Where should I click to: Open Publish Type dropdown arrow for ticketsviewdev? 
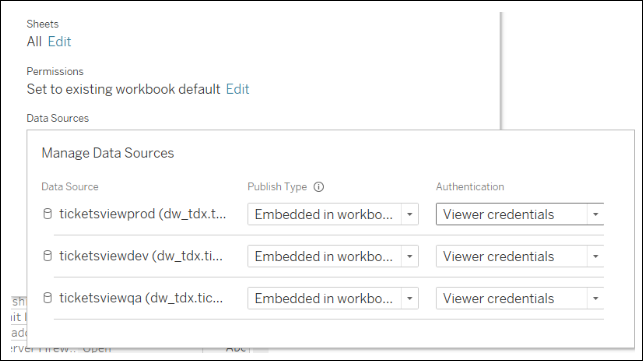[x=410, y=256]
